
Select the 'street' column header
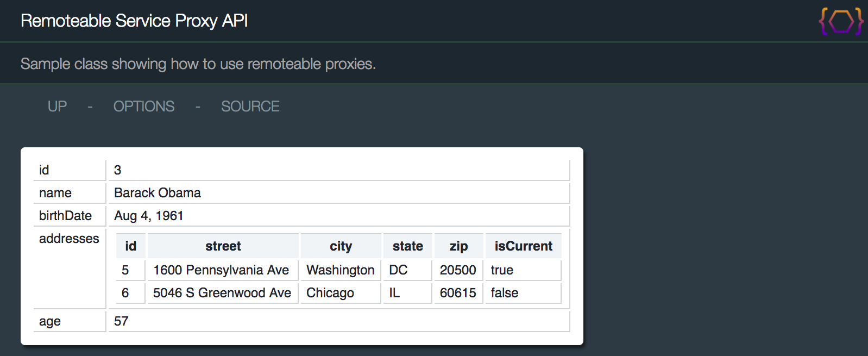point(223,246)
